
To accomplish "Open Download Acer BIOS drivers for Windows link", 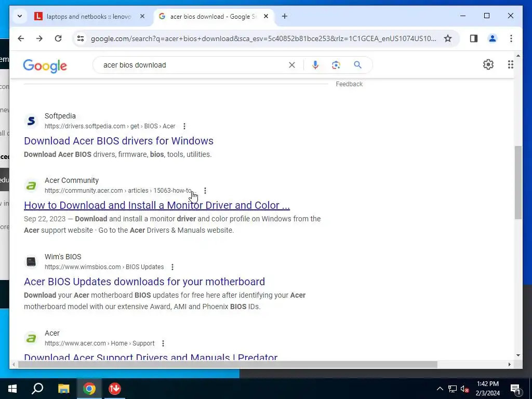I will coord(119,141).
